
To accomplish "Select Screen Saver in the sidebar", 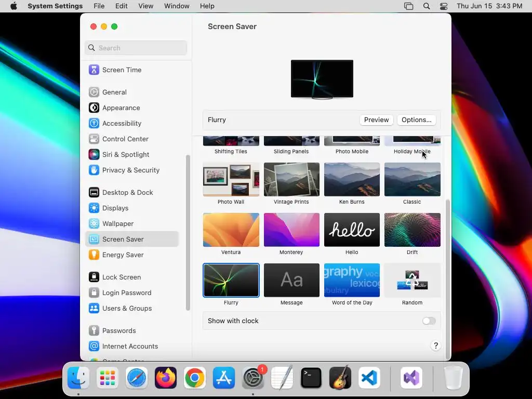I will tap(132, 240).
